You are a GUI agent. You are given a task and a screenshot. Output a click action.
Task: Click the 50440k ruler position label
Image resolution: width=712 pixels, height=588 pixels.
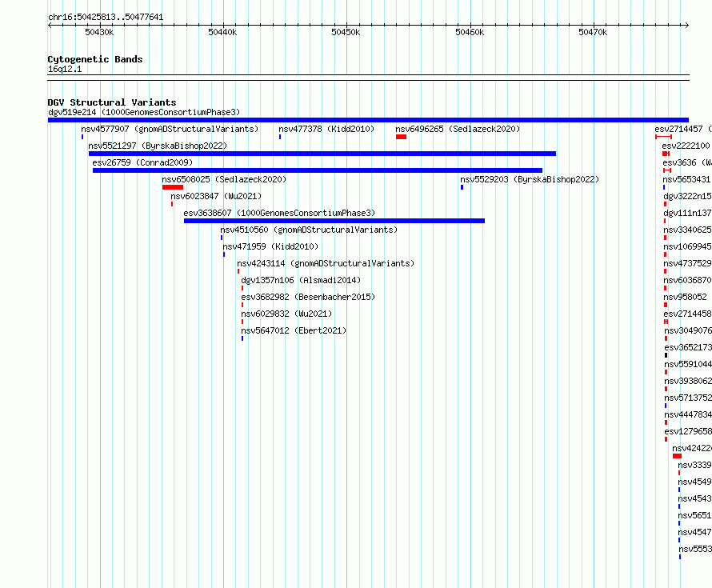point(222,32)
